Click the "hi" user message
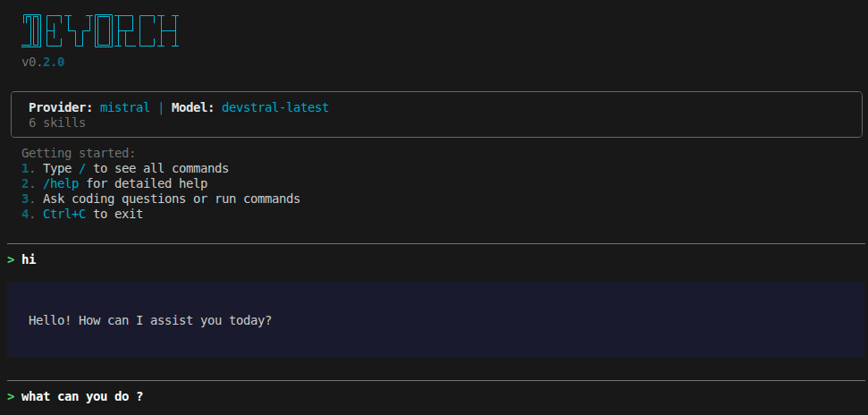 29,259
